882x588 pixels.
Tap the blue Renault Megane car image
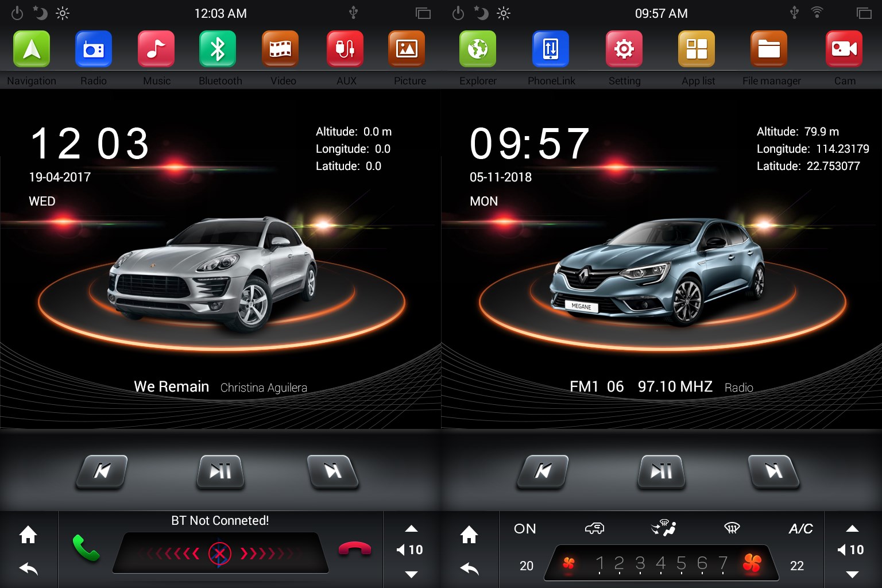[x=657, y=272]
